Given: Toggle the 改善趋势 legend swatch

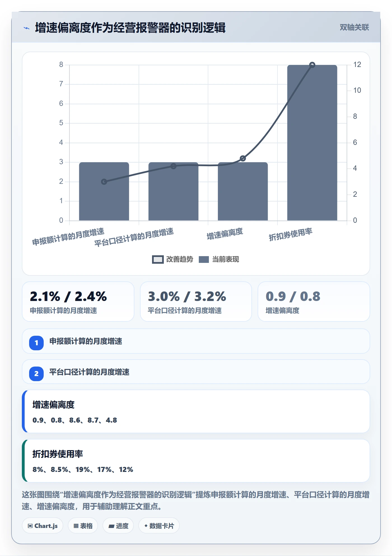Looking at the screenshot, I should (158, 260).
